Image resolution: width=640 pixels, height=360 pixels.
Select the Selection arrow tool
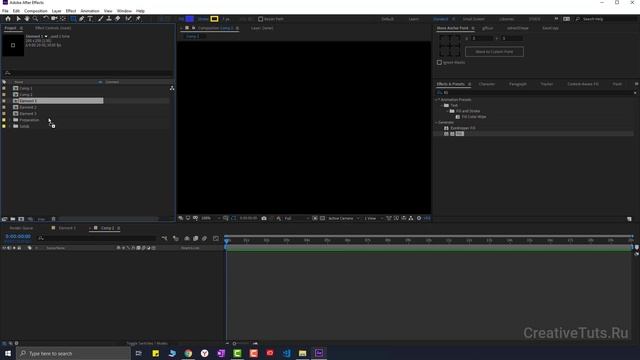tap(18, 19)
